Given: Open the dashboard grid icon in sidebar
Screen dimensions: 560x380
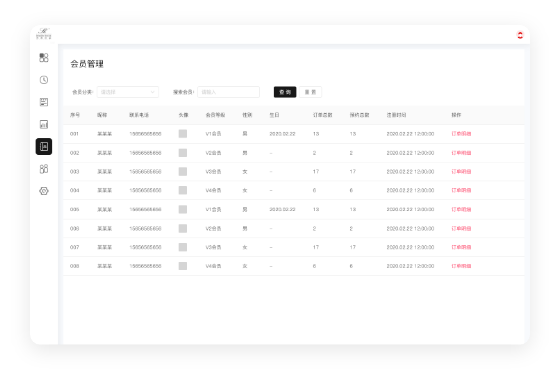Looking at the screenshot, I should pyautogui.click(x=44, y=58).
